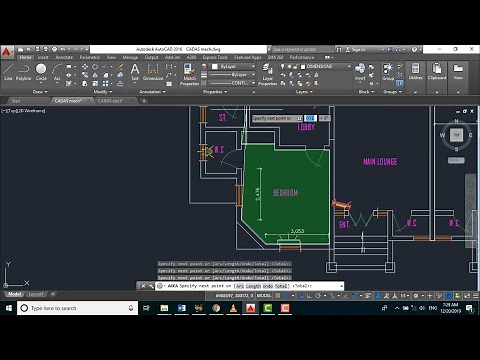Click the ByLayer color swatch
The image size is (480, 360).
[215, 67]
